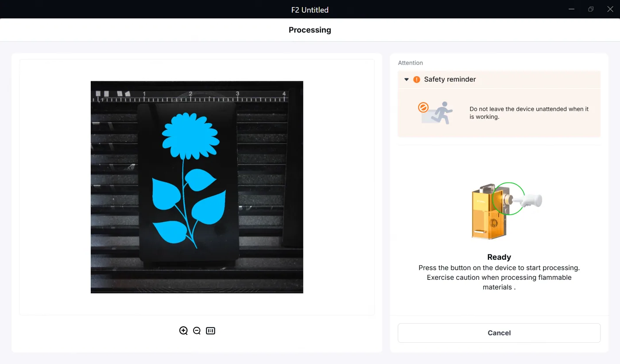
Task: Click the F2 Untitled window title
Action: [310, 10]
